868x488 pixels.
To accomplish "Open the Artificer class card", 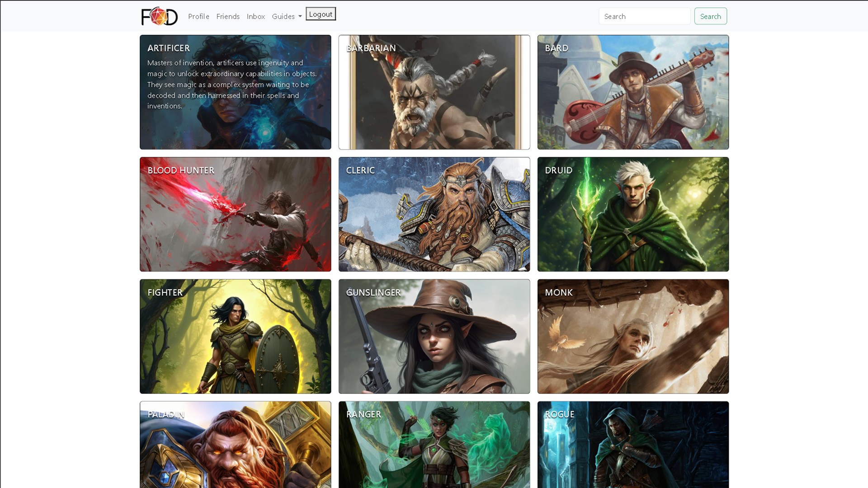I will 235,92.
